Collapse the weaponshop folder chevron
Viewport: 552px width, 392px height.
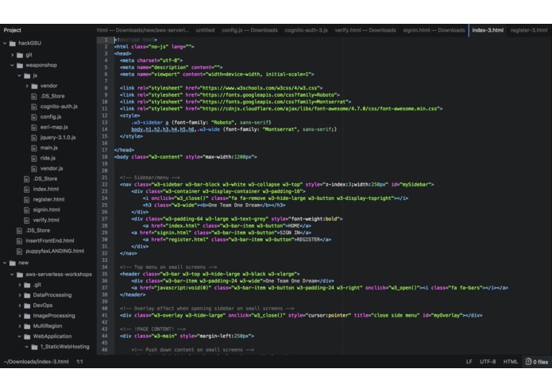[13, 65]
